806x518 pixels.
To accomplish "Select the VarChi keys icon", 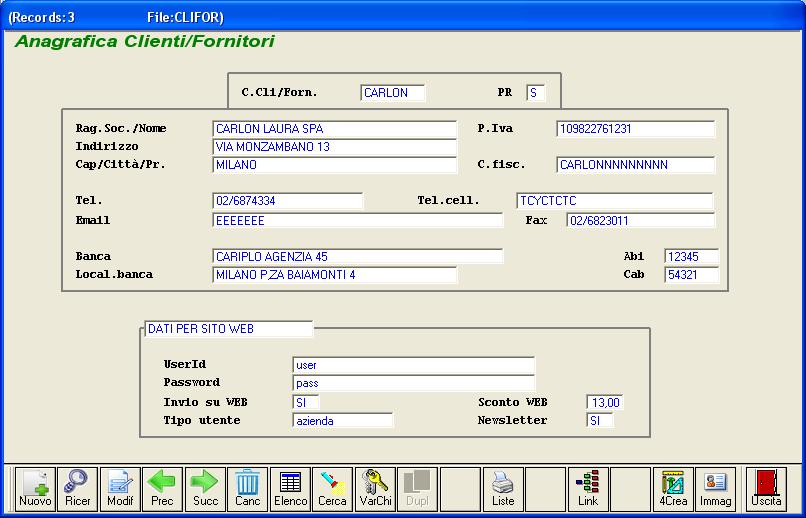I will 375,489.
